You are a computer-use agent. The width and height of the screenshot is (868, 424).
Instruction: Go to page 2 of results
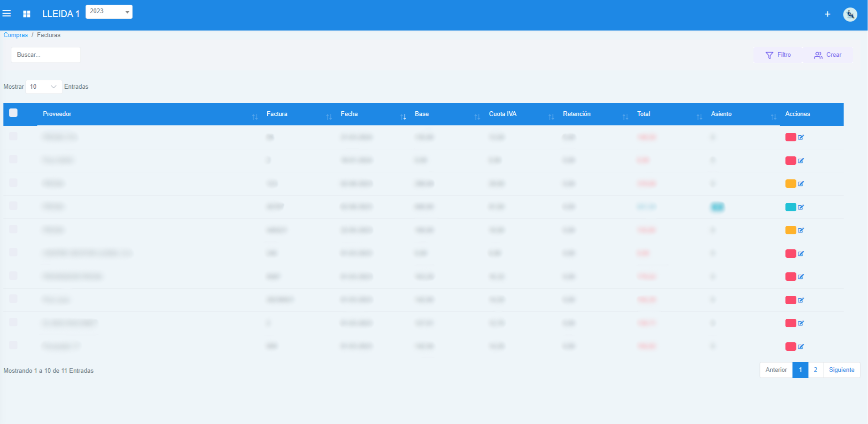[x=815, y=370]
